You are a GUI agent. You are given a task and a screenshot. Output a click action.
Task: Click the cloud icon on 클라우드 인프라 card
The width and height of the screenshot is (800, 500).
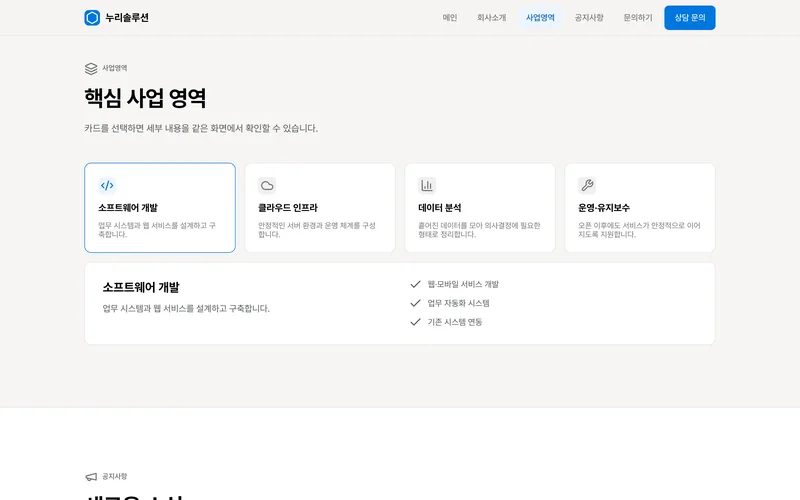pyautogui.click(x=267, y=185)
